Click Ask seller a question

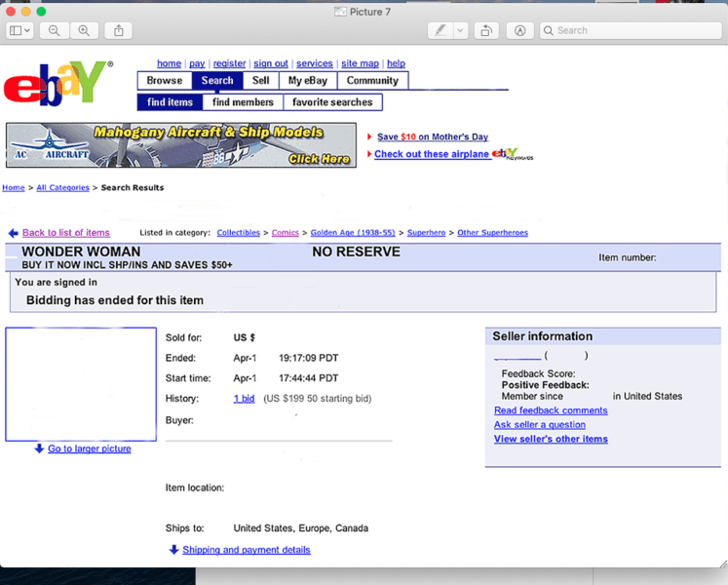[540, 425]
